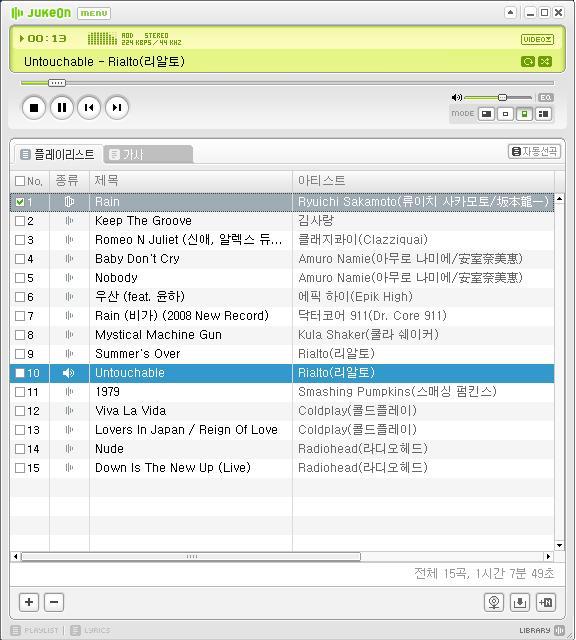Image resolution: width=576 pixels, height=640 pixels.
Task: Check the box for track 4 Baby Don't Cry
Action: 20,259
